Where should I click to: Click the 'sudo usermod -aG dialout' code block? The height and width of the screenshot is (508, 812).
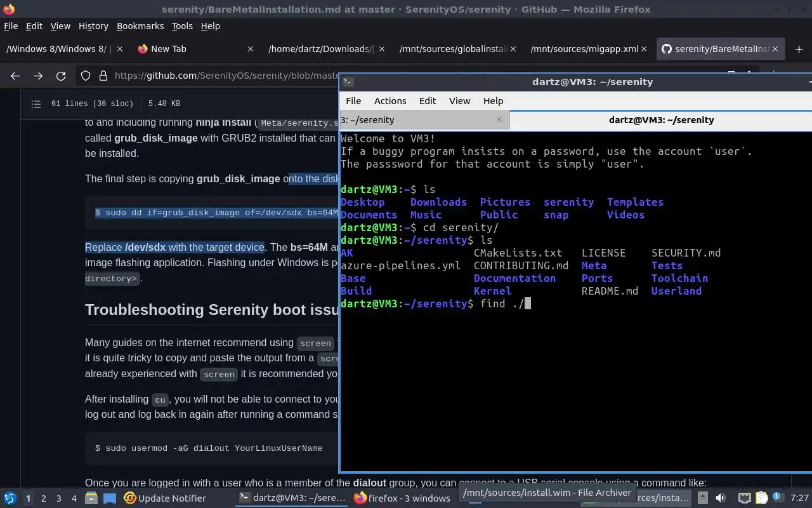[x=209, y=448]
